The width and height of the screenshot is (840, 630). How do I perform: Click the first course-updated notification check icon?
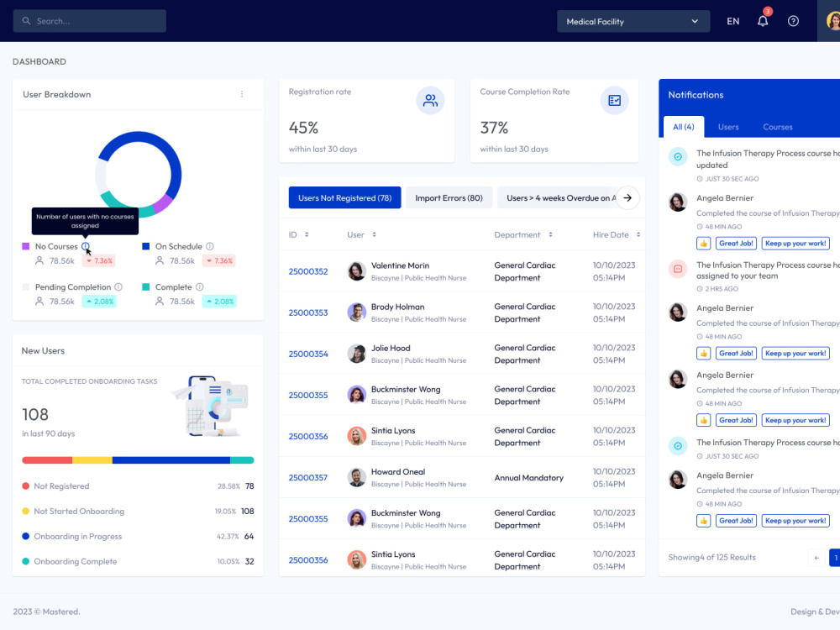tap(678, 157)
